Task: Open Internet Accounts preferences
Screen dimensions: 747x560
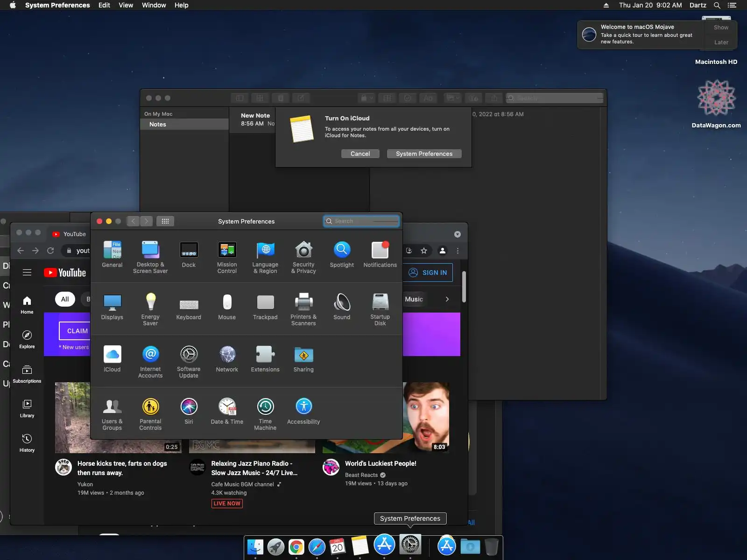Action: [x=150, y=361]
